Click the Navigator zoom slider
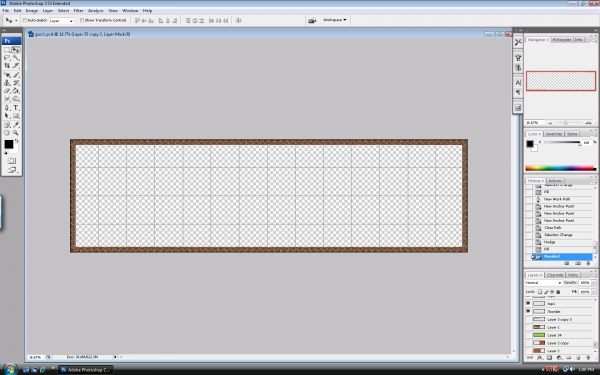600x375 pixels. click(566, 123)
